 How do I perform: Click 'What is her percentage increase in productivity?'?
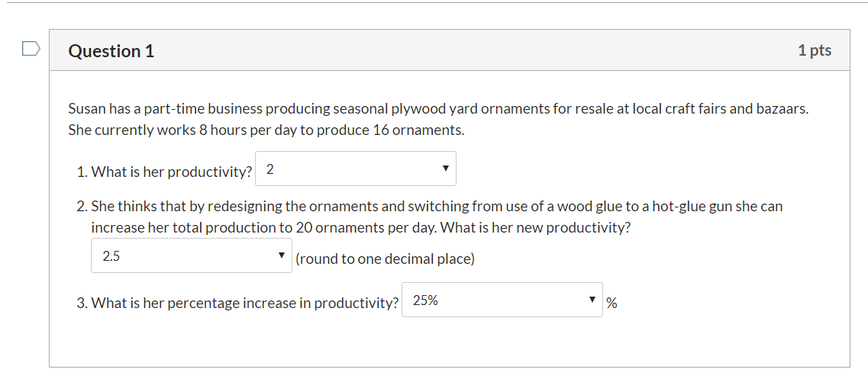tap(245, 304)
